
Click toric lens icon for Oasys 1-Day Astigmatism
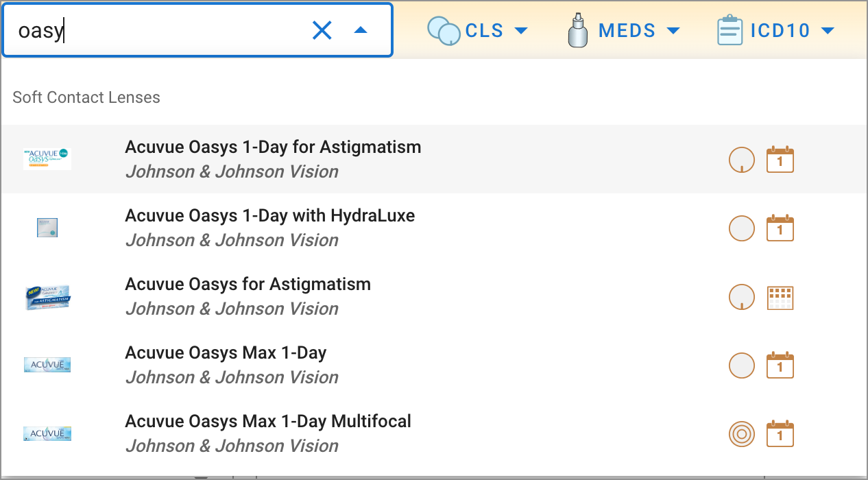pos(741,160)
